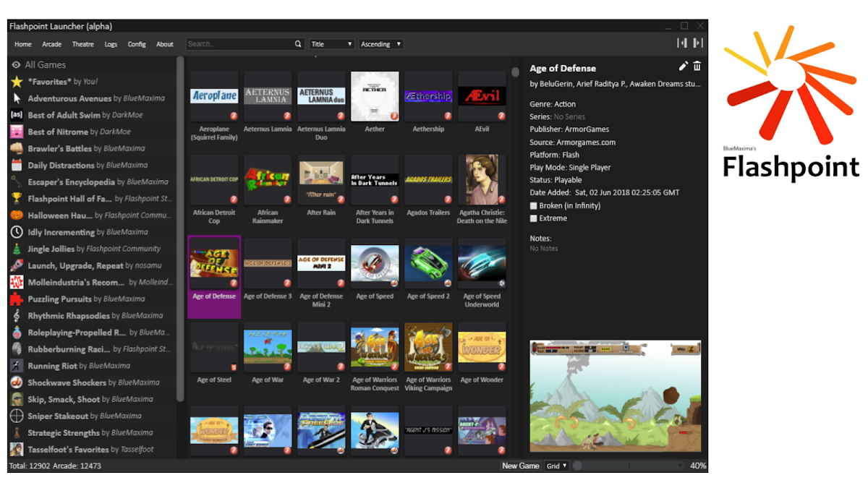
Task: Click the 'No Notes' text under Notes
Action: 544,249
